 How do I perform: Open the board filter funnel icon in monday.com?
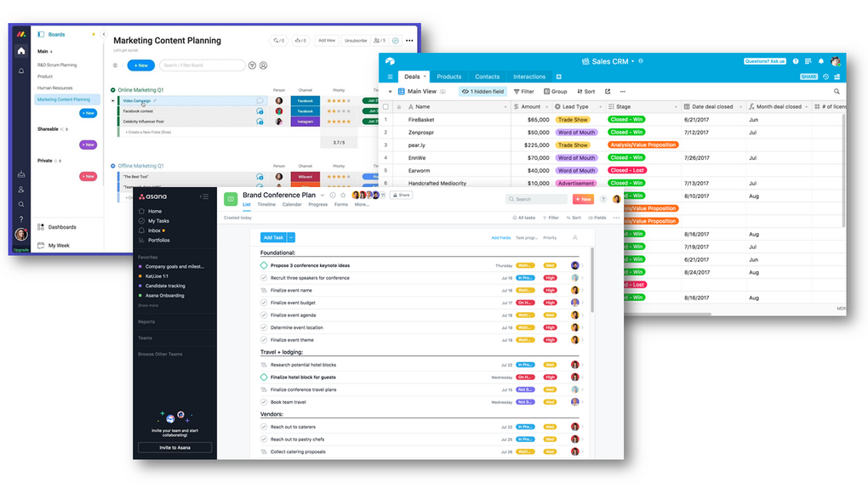252,65
